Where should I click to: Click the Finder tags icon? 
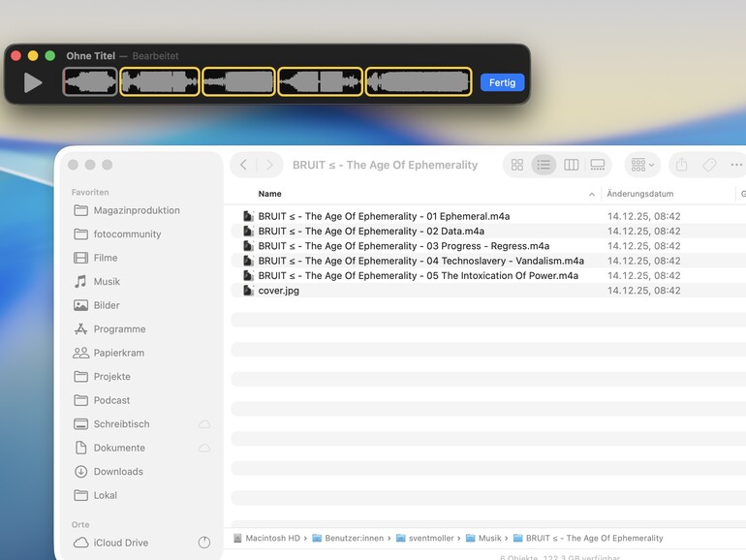[x=709, y=165]
